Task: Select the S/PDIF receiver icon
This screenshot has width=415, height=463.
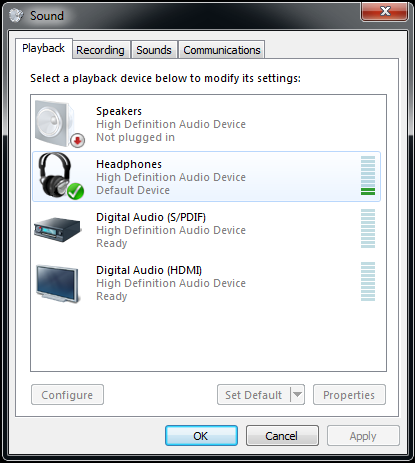Action: click(x=57, y=229)
